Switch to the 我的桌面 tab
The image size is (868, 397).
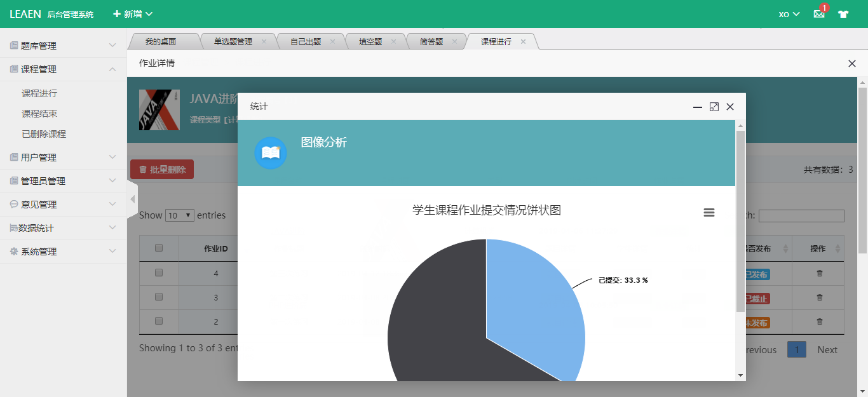(x=161, y=41)
